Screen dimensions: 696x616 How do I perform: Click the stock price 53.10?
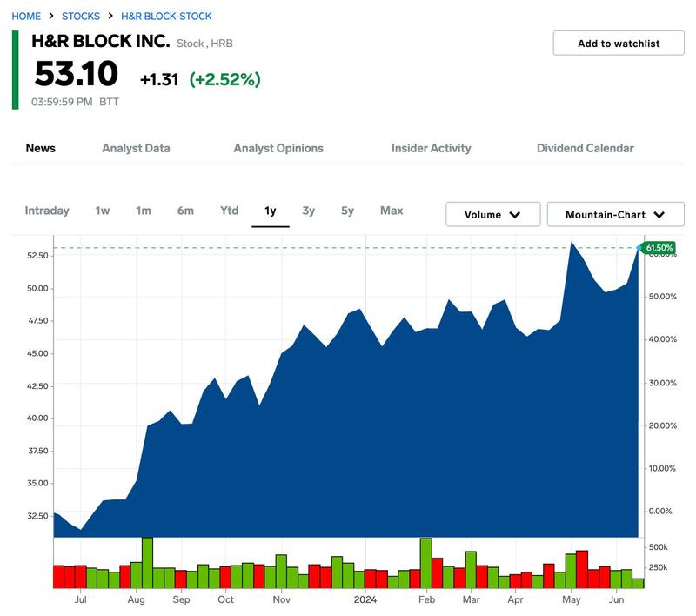click(x=77, y=74)
